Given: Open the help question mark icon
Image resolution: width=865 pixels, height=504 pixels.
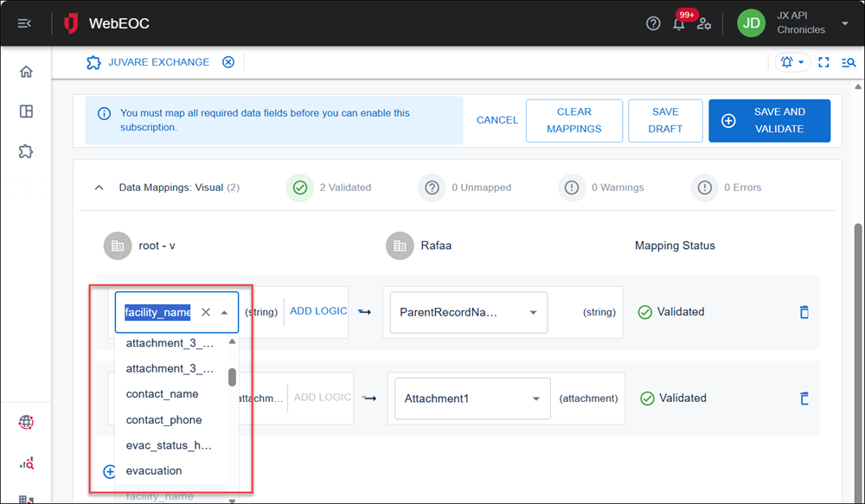Looking at the screenshot, I should point(653,23).
